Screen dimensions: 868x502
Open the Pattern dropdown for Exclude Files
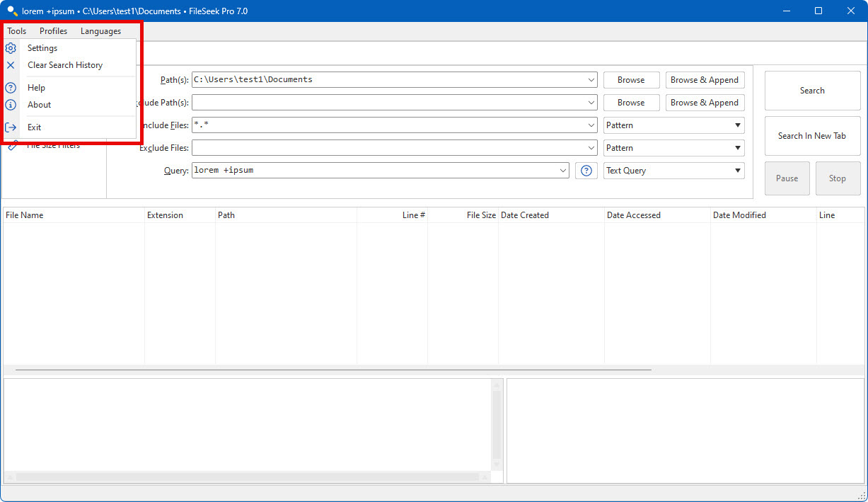pos(674,148)
